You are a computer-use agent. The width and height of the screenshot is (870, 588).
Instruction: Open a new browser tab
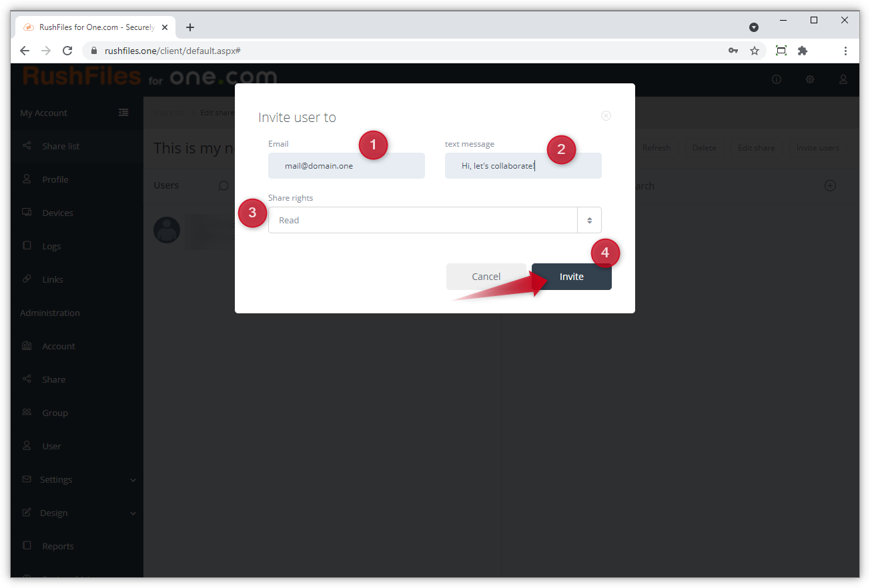pos(190,27)
